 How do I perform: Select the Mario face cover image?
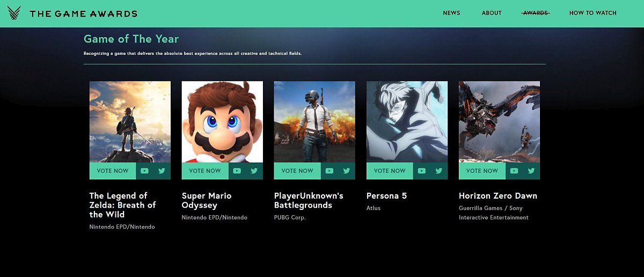222,122
